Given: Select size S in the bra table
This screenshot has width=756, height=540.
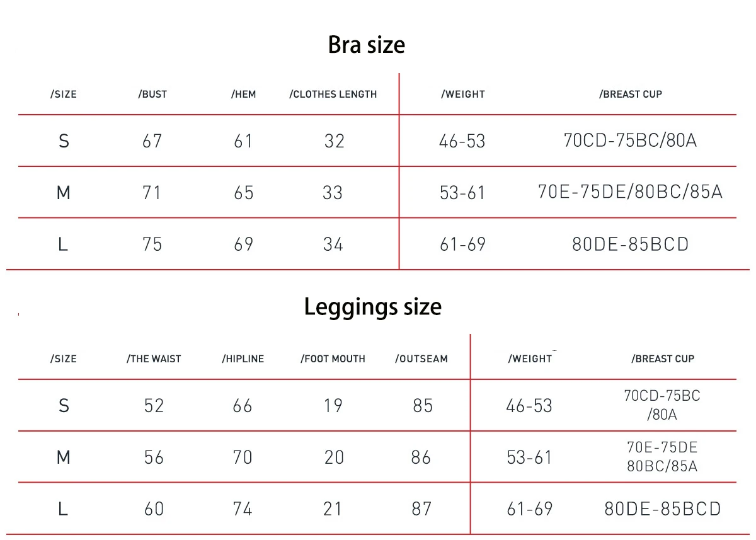Looking at the screenshot, I should (x=63, y=141).
